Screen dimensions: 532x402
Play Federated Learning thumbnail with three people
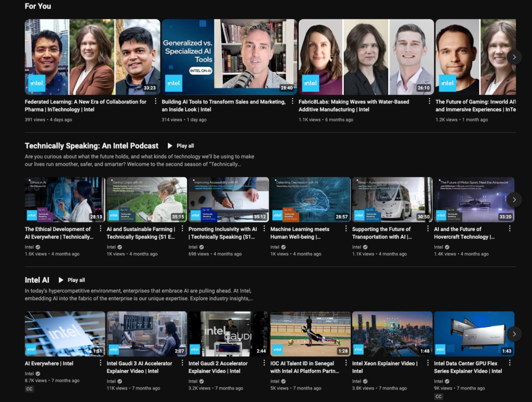point(92,57)
